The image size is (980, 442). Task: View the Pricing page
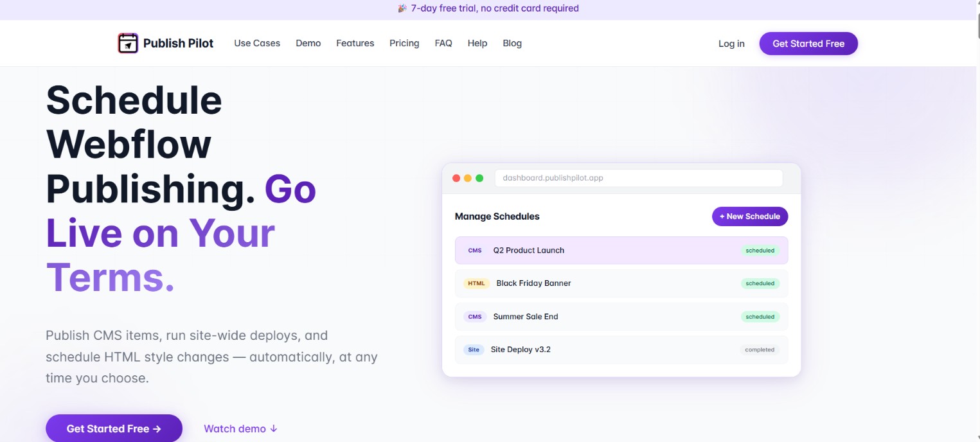click(404, 43)
